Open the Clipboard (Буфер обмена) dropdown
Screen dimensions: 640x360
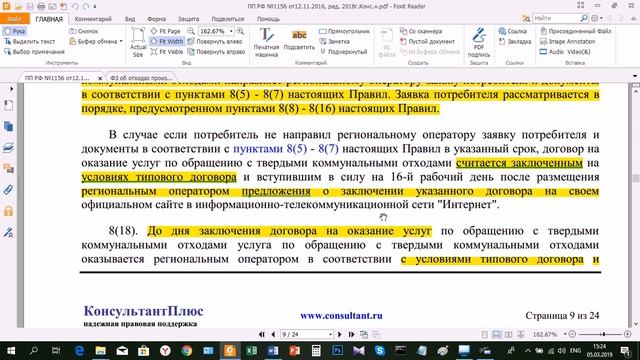(x=96, y=42)
